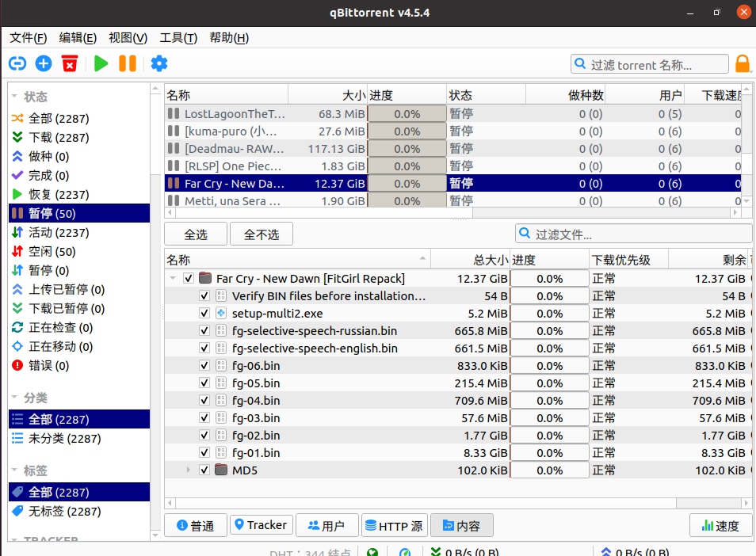Screen dimensions: 756x556
Task: Click the add torrent file plus icon
Action: [x=44, y=63]
